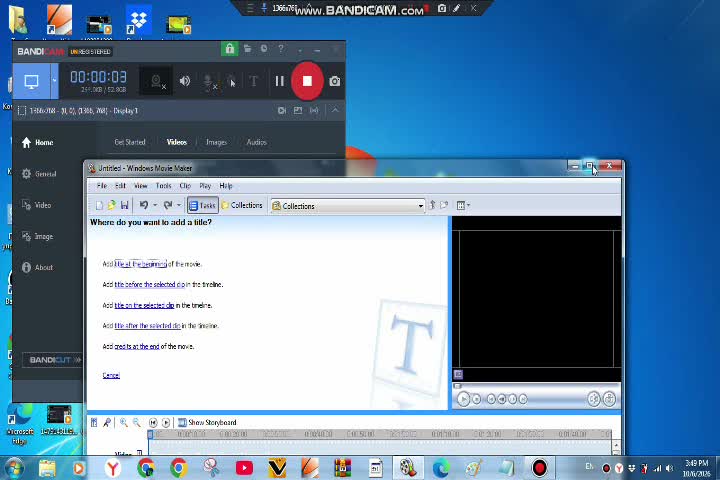Screen dimensions: 720x480
Task: Go up one level in Collections
Action: (x=432, y=205)
